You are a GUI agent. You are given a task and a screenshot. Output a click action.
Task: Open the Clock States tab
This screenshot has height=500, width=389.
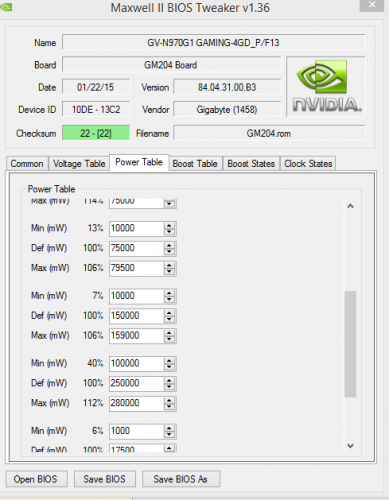tap(308, 164)
